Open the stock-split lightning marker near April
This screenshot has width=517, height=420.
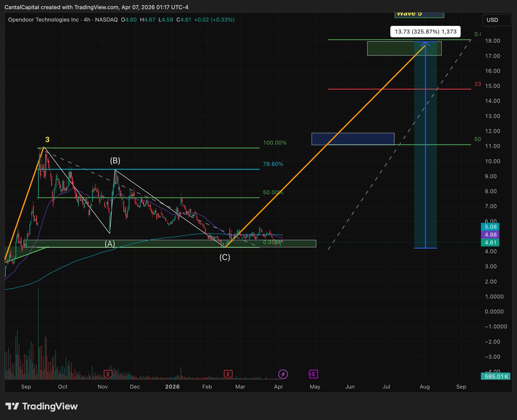point(283,374)
